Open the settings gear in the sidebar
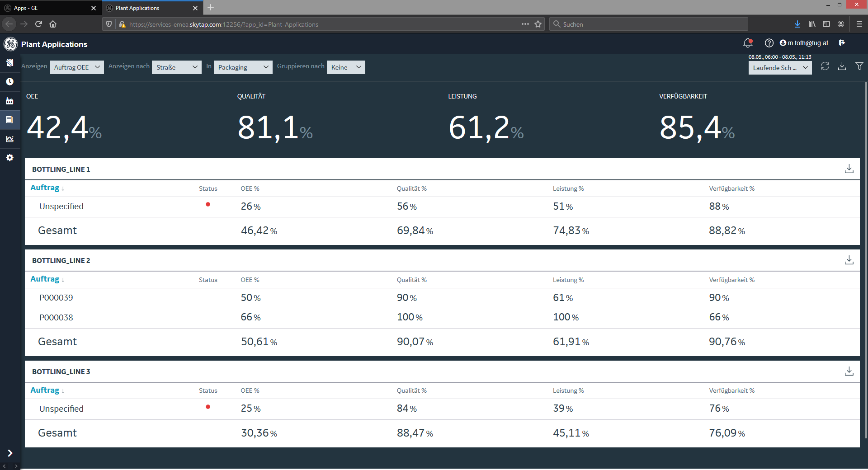The width and height of the screenshot is (868, 470). 9,158
